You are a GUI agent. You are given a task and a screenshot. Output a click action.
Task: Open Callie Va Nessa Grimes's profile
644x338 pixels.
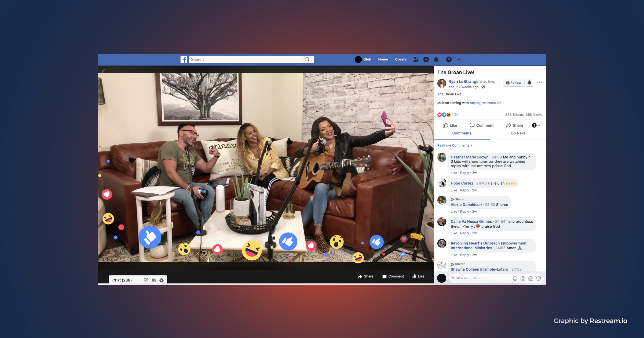point(471,222)
